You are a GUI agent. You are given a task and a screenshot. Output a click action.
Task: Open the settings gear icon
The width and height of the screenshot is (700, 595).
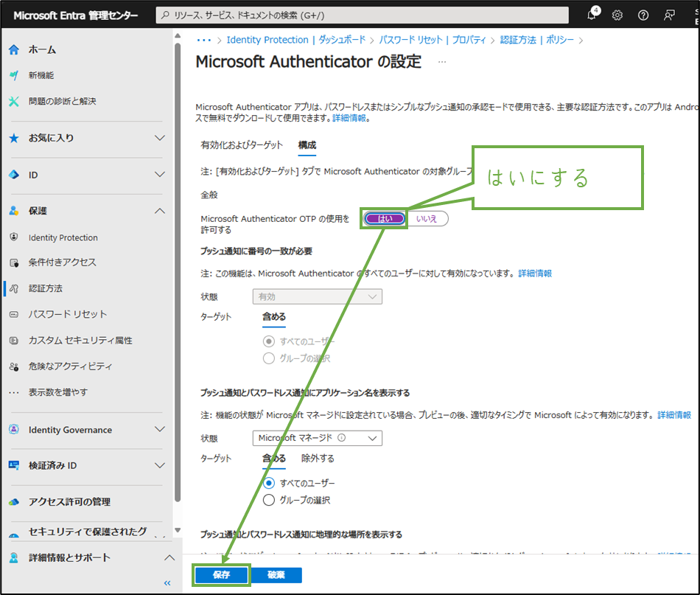click(x=617, y=15)
